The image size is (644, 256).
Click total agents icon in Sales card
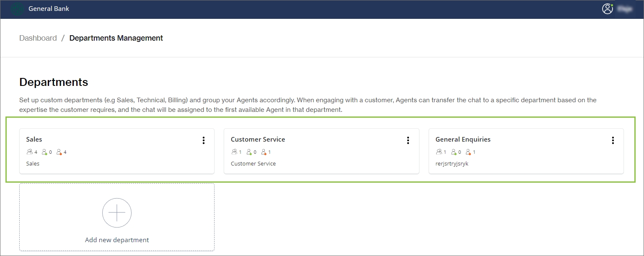coord(29,152)
